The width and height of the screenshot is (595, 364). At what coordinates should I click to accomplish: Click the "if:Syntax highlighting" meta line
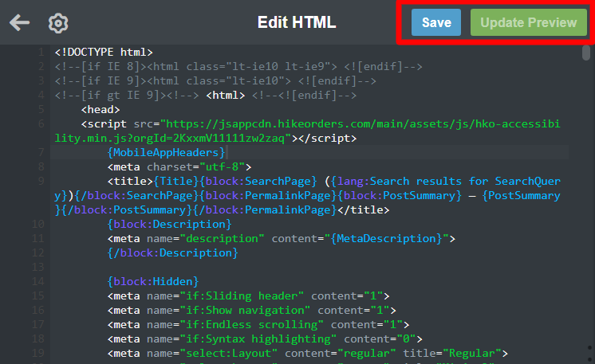pos(265,339)
